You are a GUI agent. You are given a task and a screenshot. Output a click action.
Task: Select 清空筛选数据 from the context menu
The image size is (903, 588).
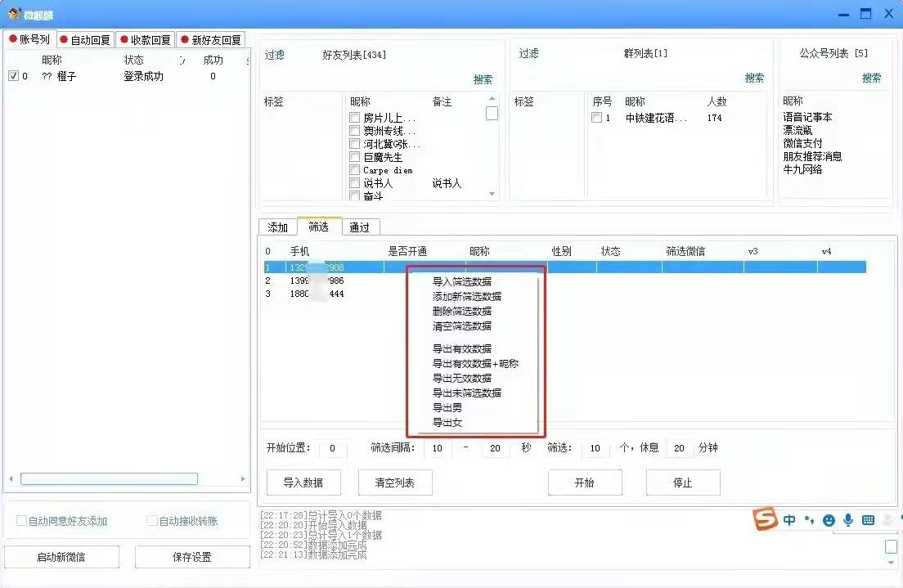(x=460, y=325)
